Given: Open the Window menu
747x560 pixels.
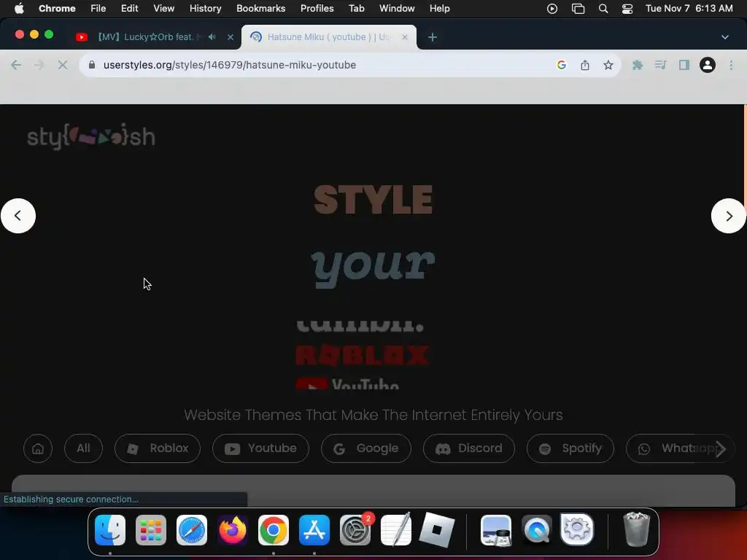Looking at the screenshot, I should [397, 9].
